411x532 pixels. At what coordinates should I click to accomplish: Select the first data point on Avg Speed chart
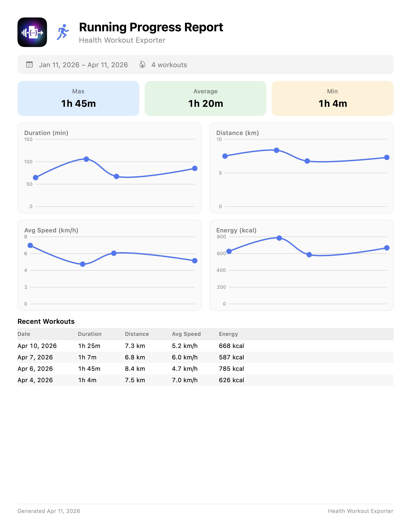[30, 245]
